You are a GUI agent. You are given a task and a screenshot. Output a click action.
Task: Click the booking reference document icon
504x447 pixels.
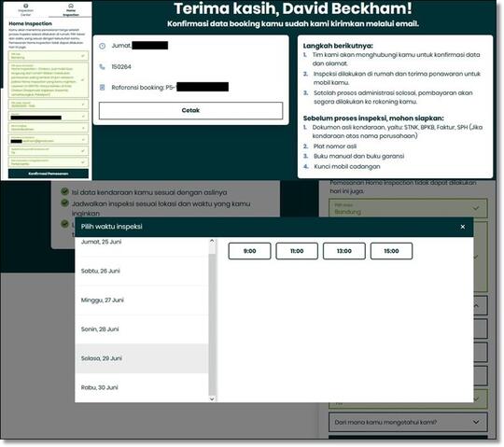click(102, 87)
